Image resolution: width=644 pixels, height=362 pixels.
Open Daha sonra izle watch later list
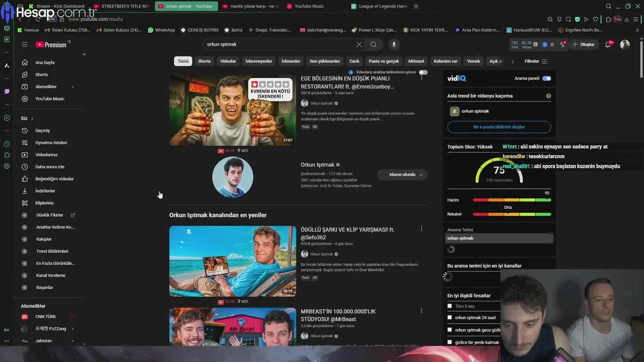click(x=49, y=167)
